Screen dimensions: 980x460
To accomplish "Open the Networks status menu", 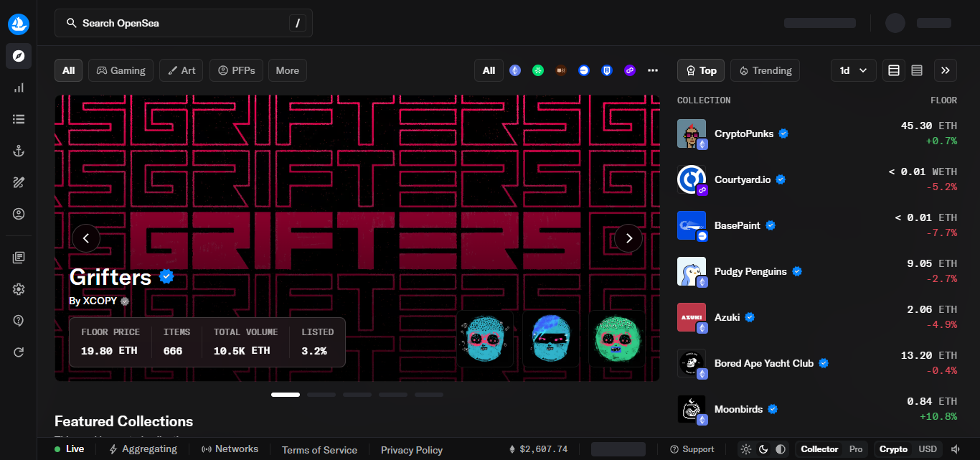I will [230, 449].
